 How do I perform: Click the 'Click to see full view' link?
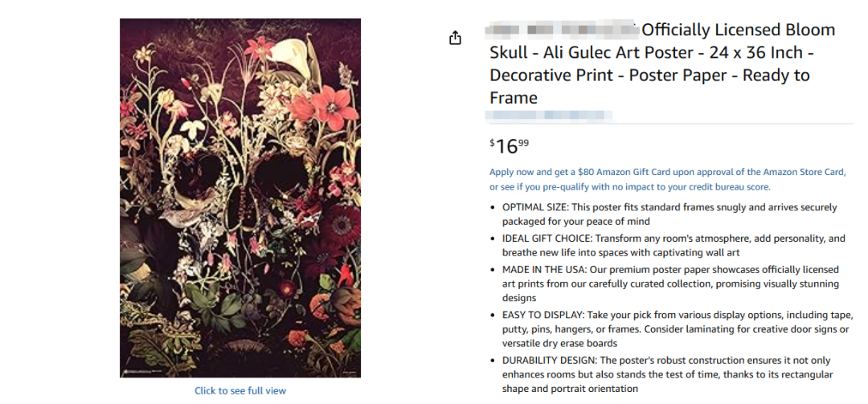(x=240, y=391)
